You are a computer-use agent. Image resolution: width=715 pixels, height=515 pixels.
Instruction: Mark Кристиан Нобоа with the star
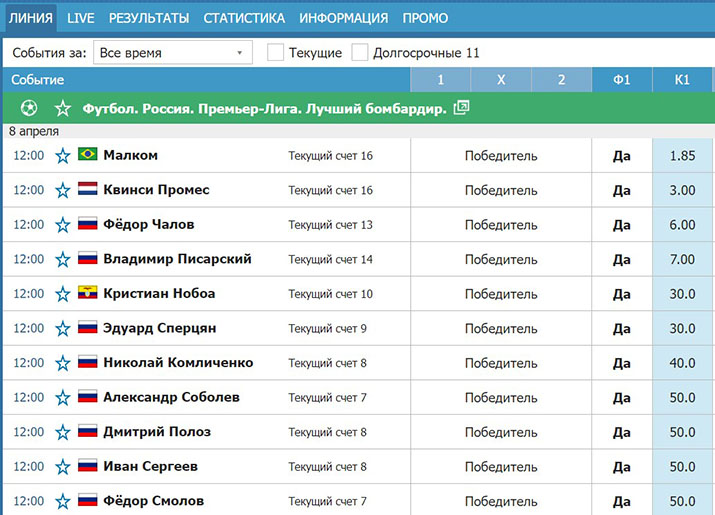62,294
